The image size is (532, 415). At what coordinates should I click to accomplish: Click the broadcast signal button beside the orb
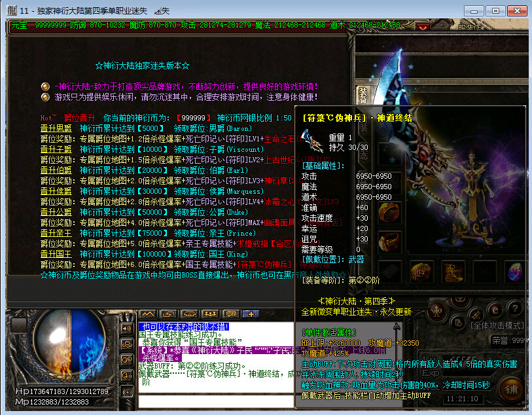[127, 392]
